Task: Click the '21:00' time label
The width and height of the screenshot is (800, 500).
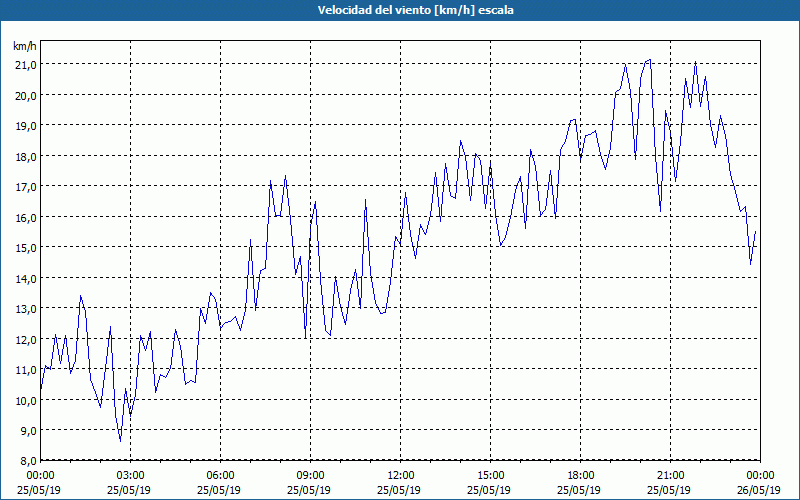Action: [x=670, y=476]
